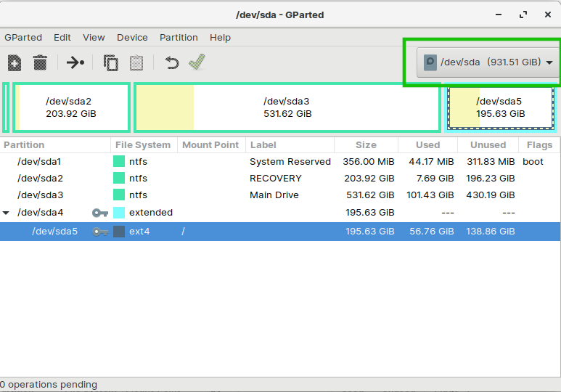Click the 44.17 MiB used value
The height and width of the screenshot is (392, 561).
tap(431, 161)
